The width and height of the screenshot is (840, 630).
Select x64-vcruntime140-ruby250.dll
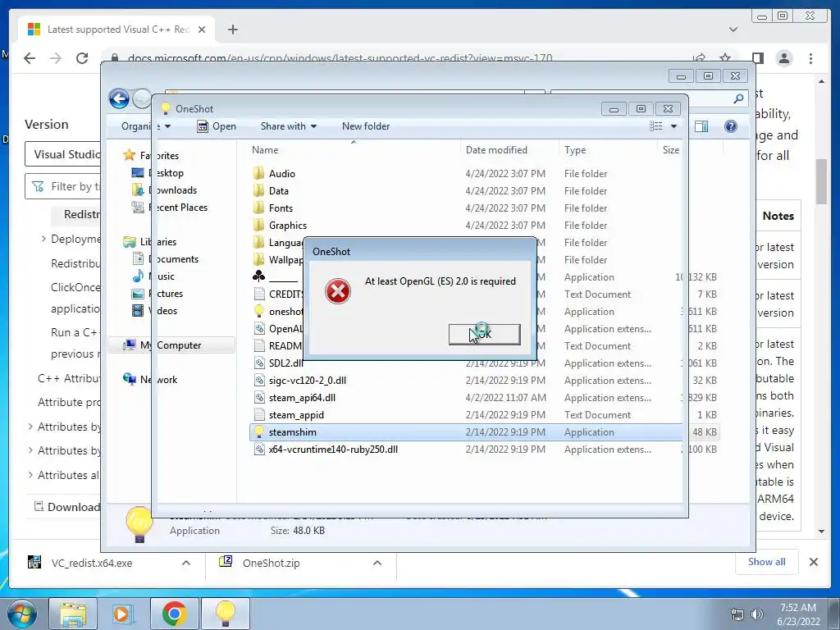333,450
